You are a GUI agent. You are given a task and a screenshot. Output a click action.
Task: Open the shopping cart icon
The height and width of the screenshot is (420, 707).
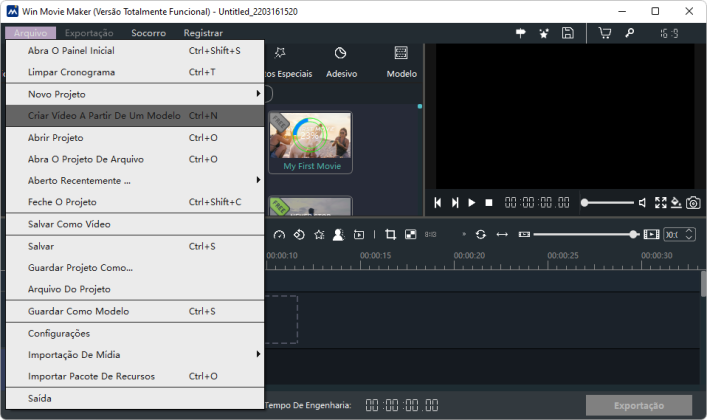pyautogui.click(x=604, y=33)
